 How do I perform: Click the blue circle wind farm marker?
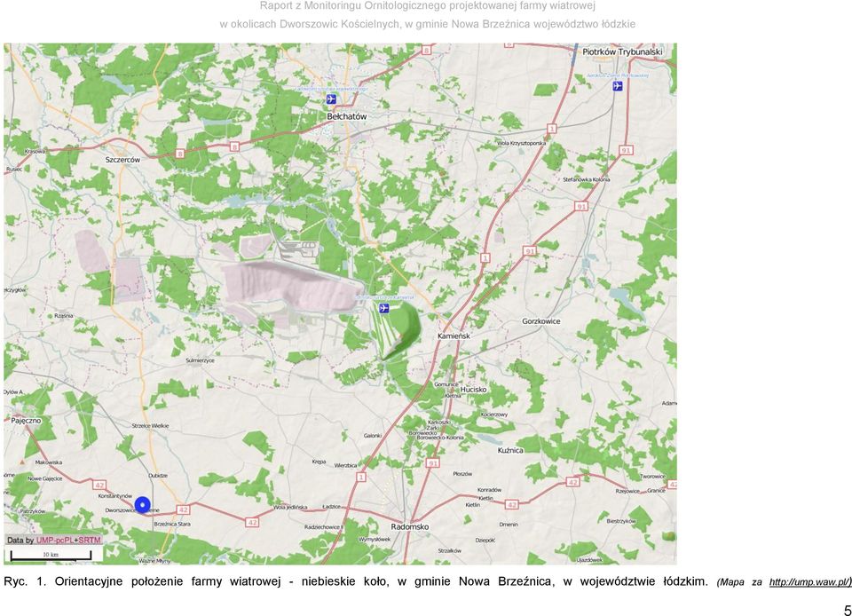[x=142, y=505]
